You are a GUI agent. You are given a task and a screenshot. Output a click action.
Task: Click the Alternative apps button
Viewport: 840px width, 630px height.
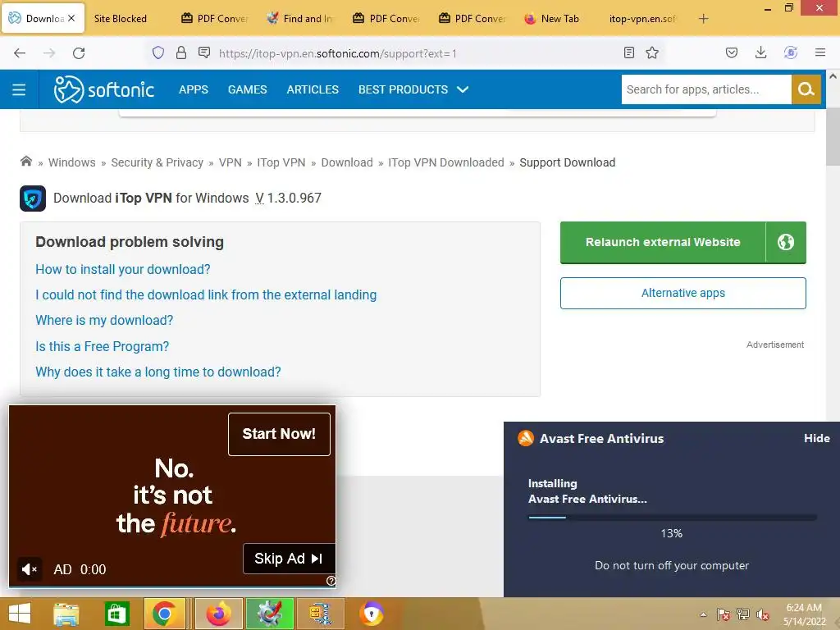[683, 293]
